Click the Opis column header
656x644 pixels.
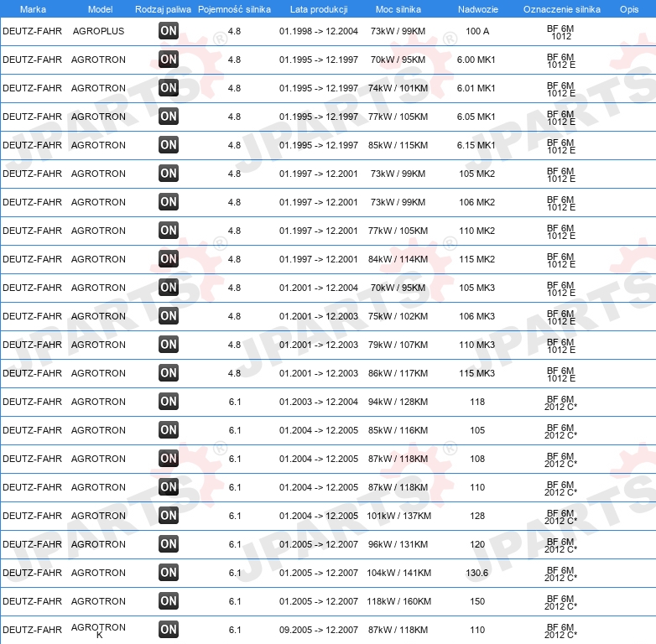(x=629, y=9)
